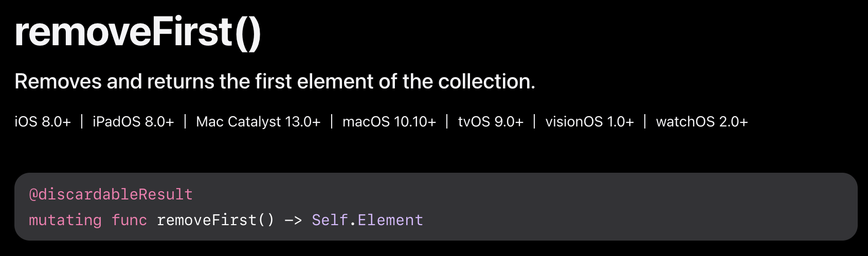This screenshot has width=868, height=256.
Task: Click the -> return arrow in the declaration
Action: [x=293, y=221]
